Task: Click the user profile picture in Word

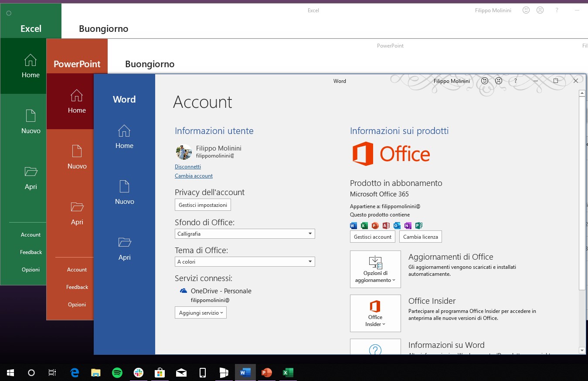Action: [184, 152]
